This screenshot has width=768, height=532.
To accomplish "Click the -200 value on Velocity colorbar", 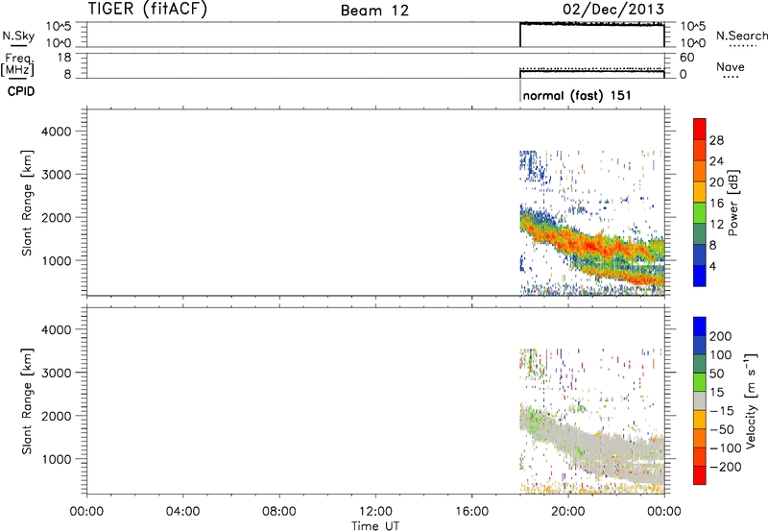I will [x=726, y=467].
